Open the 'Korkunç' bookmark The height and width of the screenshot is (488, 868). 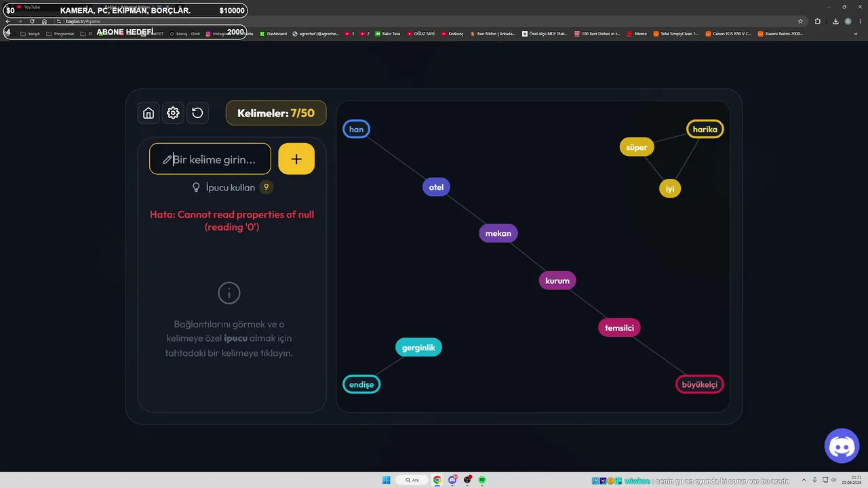(452, 33)
